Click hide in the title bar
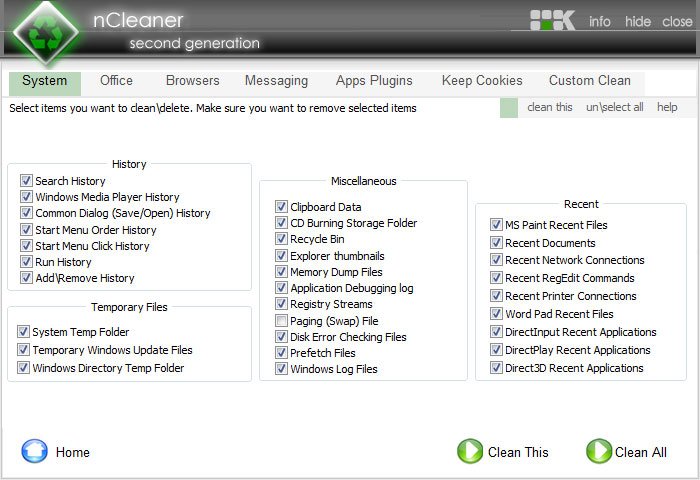The height and width of the screenshot is (480, 700). coord(638,21)
